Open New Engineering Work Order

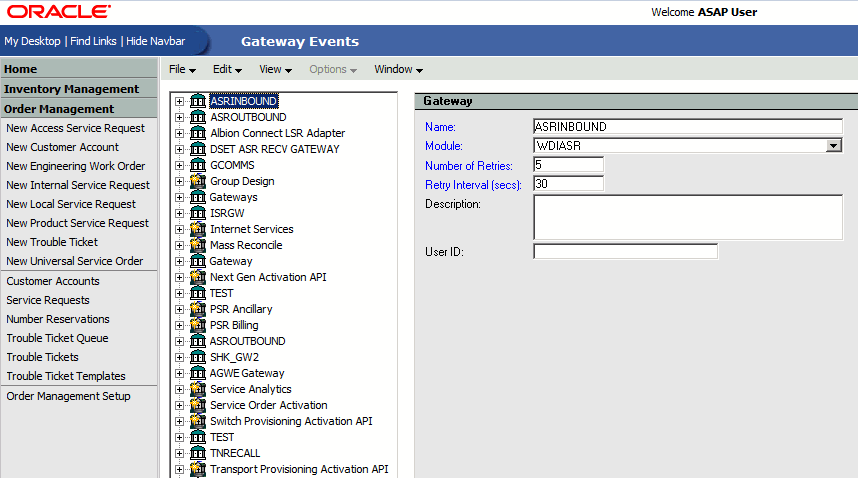(x=76, y=166)
